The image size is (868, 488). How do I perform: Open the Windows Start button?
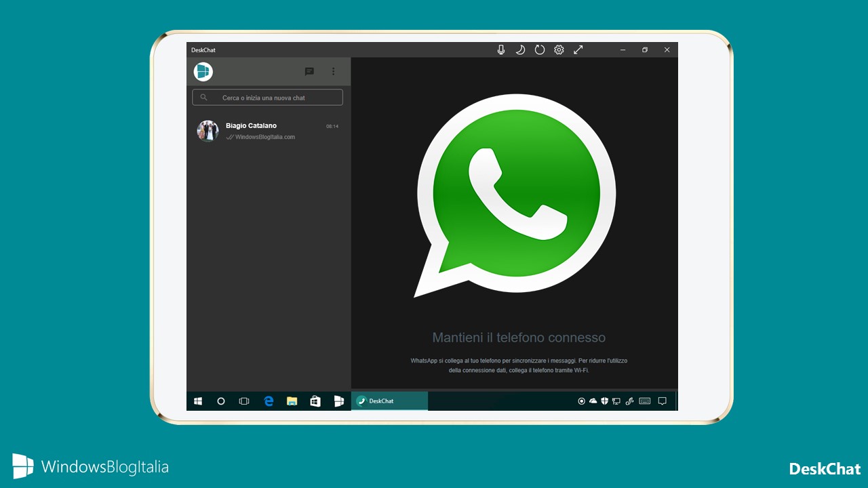198,401
